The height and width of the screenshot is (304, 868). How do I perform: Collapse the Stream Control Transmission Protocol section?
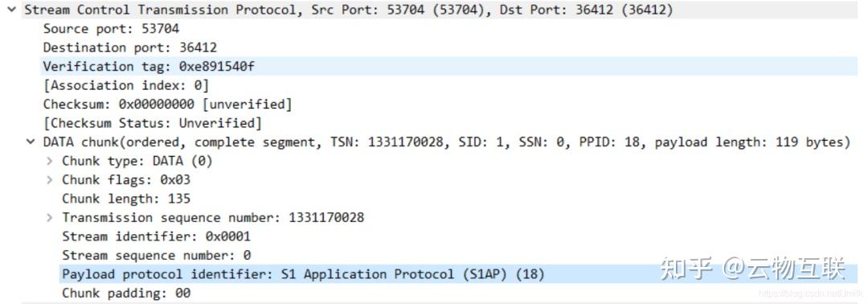(x=11, y=10)
